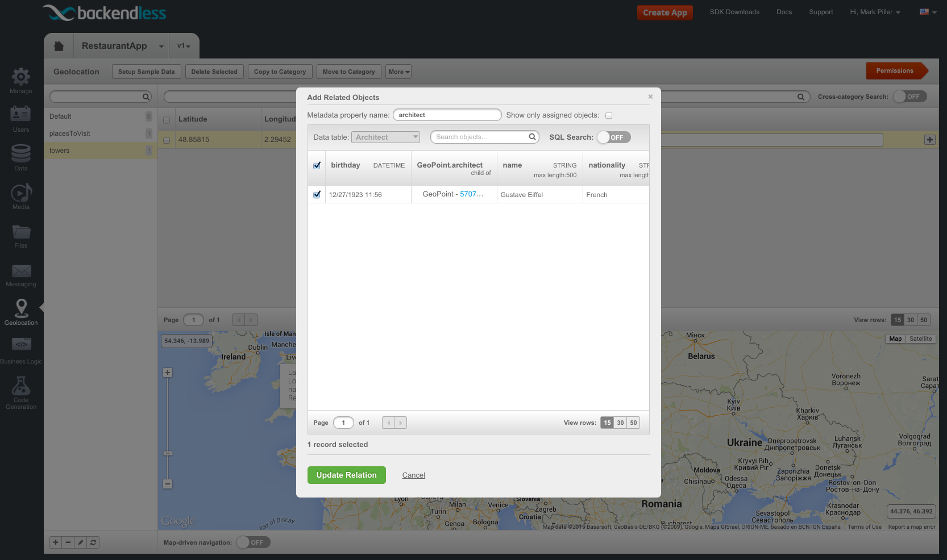The image size is (947, 560).
Task: Select the Default category
Action: (101, 116)
